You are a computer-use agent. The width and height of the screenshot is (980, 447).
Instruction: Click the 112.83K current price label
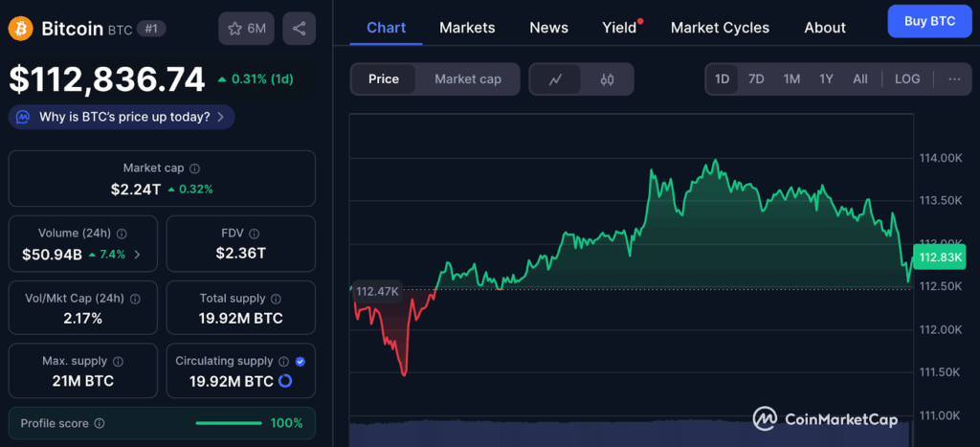coord(940,257)
